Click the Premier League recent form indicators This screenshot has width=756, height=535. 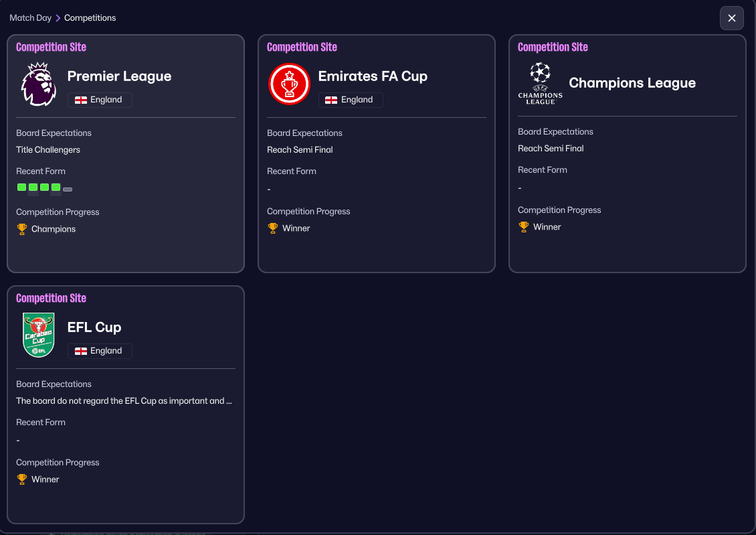44,187
